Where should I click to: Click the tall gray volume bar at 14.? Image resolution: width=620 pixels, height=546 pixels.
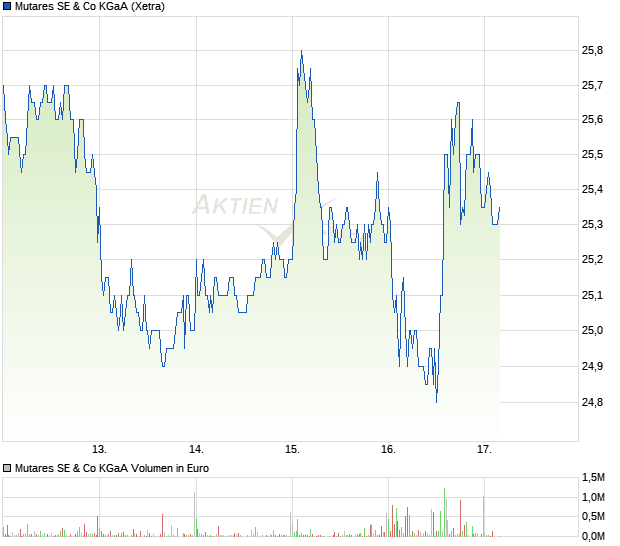(x=195, y=514)
